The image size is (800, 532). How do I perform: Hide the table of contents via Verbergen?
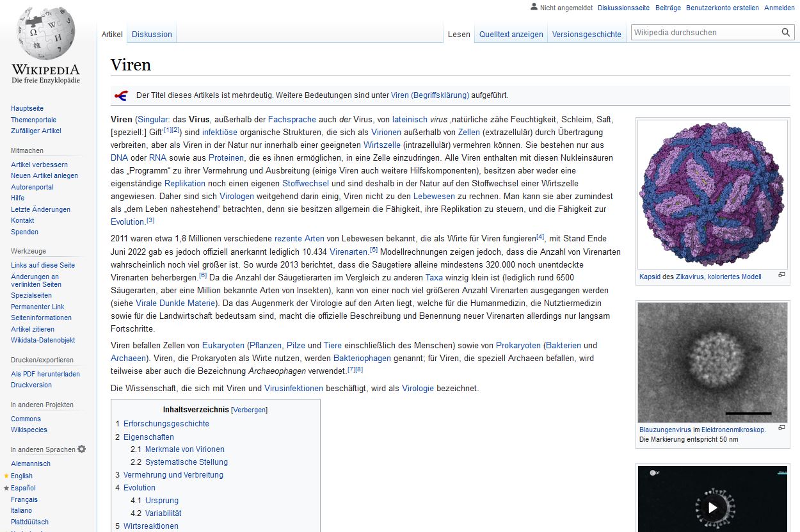coord(249,410)
